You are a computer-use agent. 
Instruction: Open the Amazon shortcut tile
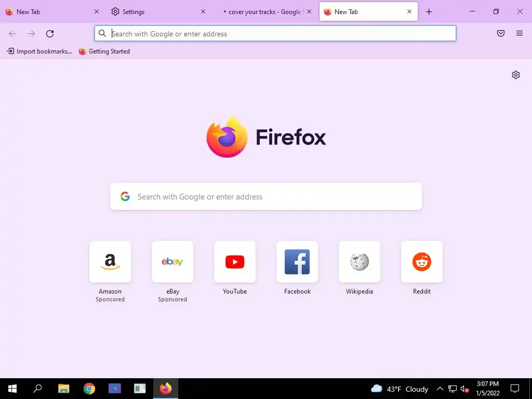point(110,262)
